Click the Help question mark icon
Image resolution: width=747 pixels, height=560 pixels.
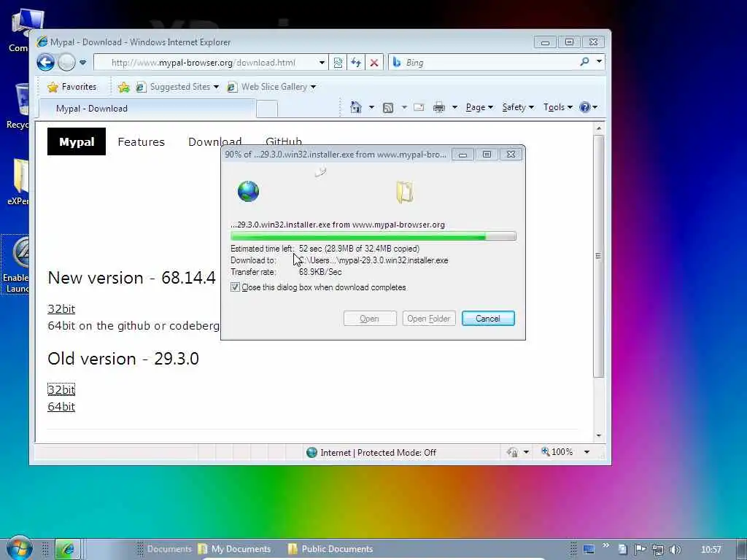(585, 107)
